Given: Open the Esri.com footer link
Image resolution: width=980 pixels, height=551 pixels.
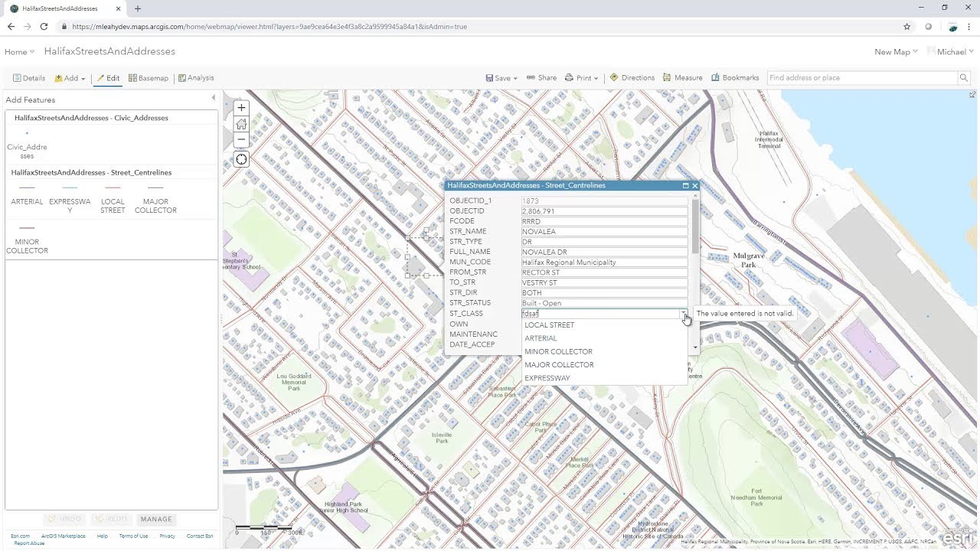Looking at the screenshot, I should [x=21, y=536].
